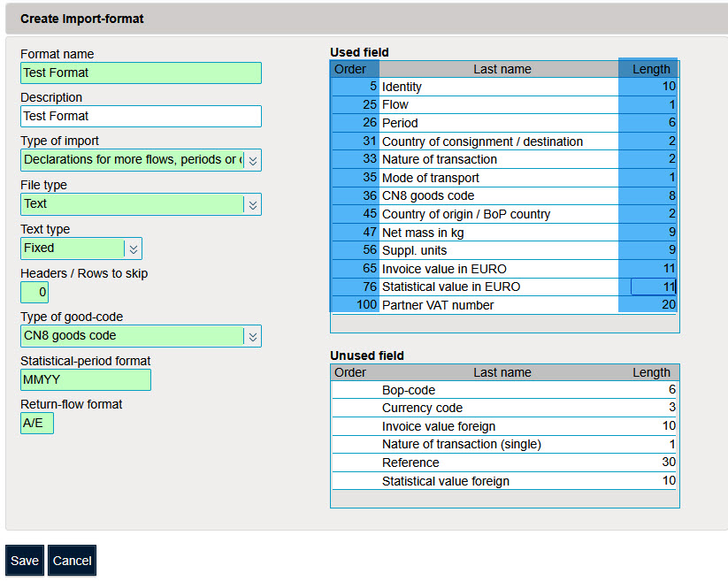Select the CN8 goods code used field row
The image size is (728, 581).
coord(500,195)
